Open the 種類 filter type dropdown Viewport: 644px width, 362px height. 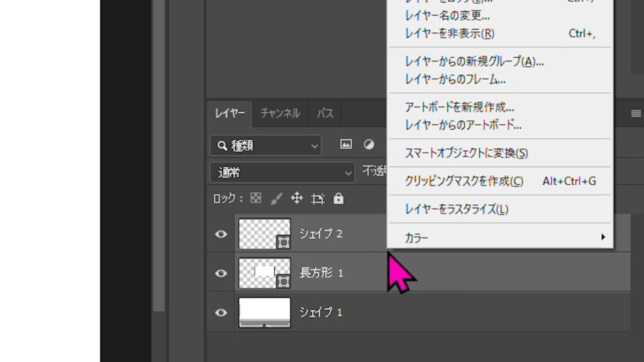coord(265,146)
